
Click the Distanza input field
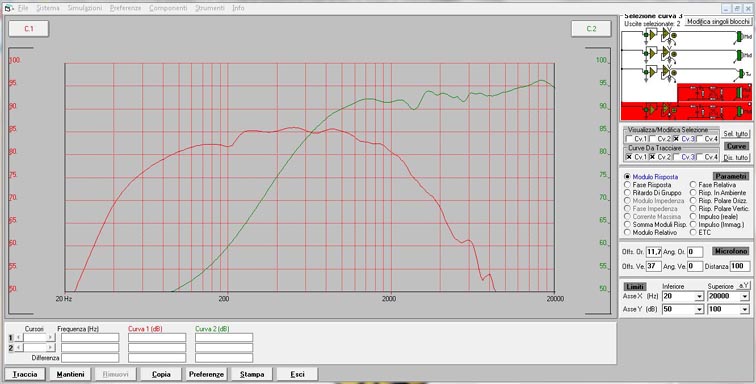click(740, 266)
